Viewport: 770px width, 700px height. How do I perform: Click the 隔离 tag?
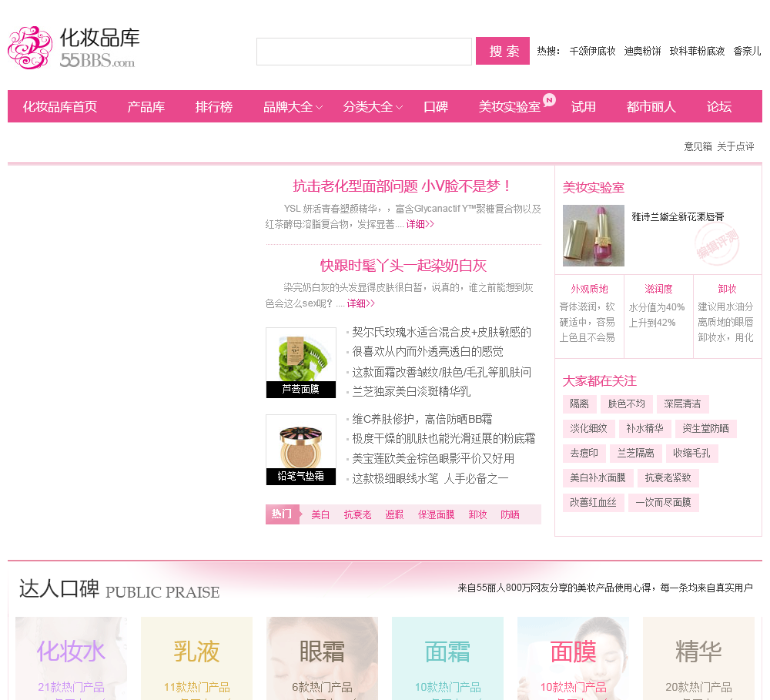[x=580, y=404]
